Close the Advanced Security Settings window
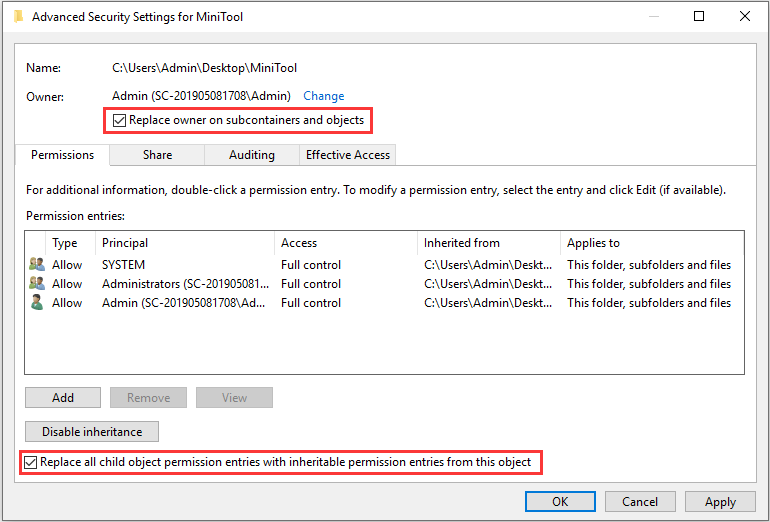 tap(744, 16)
